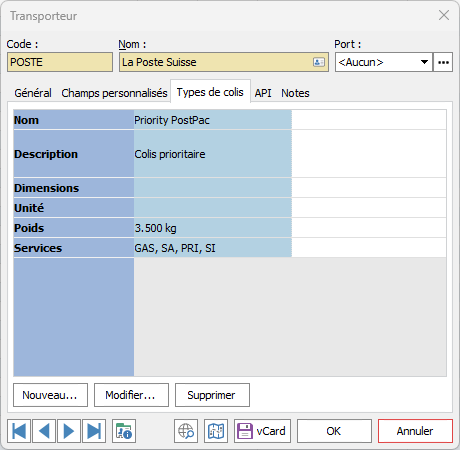
Task: Go to the first record
Action: pos(19,431)
